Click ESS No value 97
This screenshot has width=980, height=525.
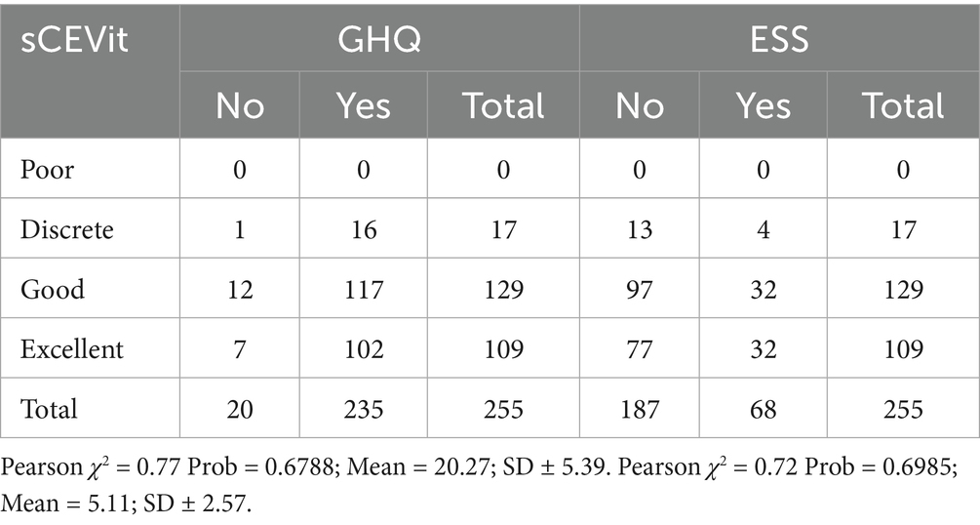click(639, 290)
